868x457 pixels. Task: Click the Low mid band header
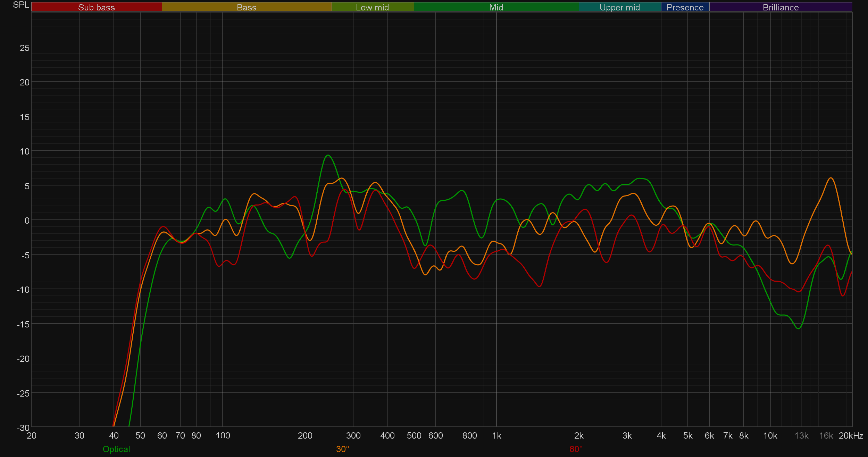(x=372, y=7)
